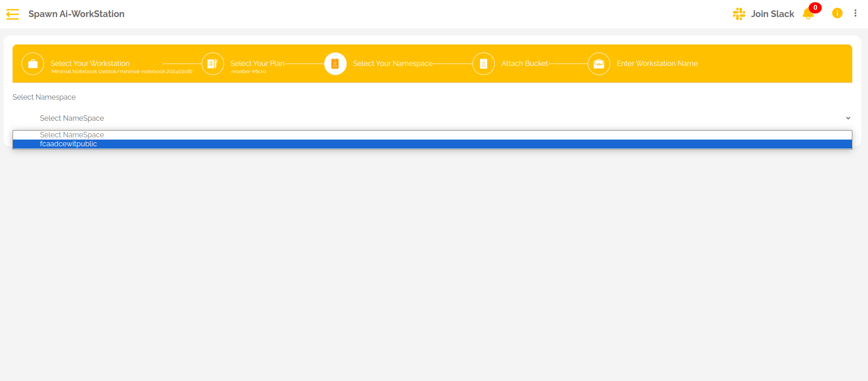Click the Select Your Namespace step label

[392, 63]
